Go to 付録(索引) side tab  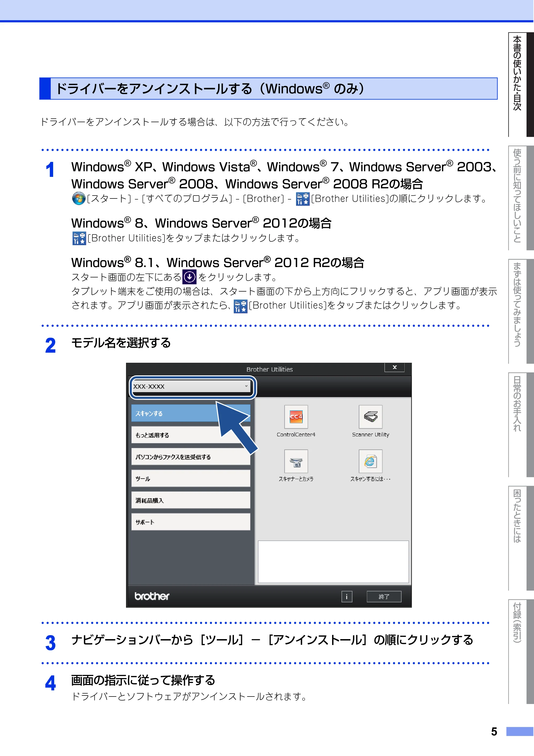[x=521, y=652]
